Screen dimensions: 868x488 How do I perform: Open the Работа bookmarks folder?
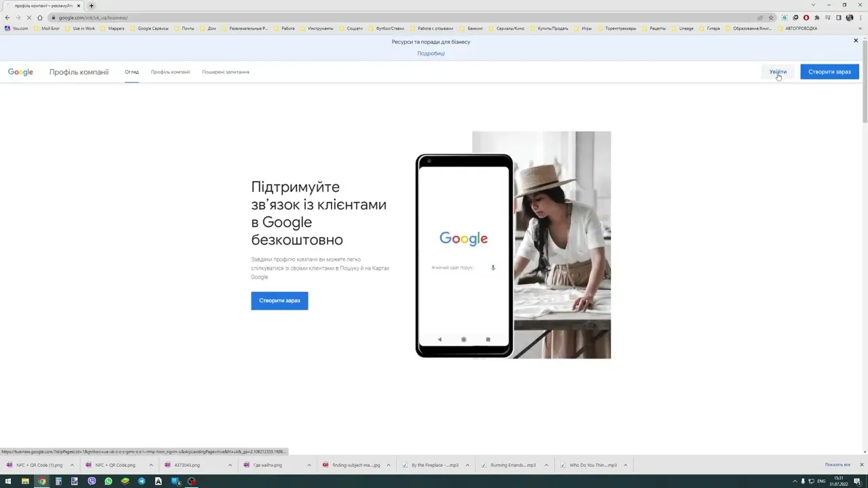point(284,28)
